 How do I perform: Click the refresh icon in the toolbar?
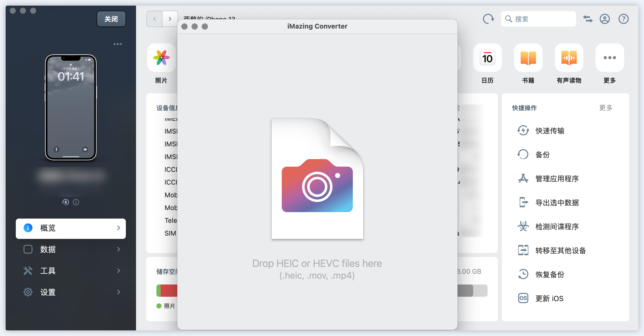point(488,19)
